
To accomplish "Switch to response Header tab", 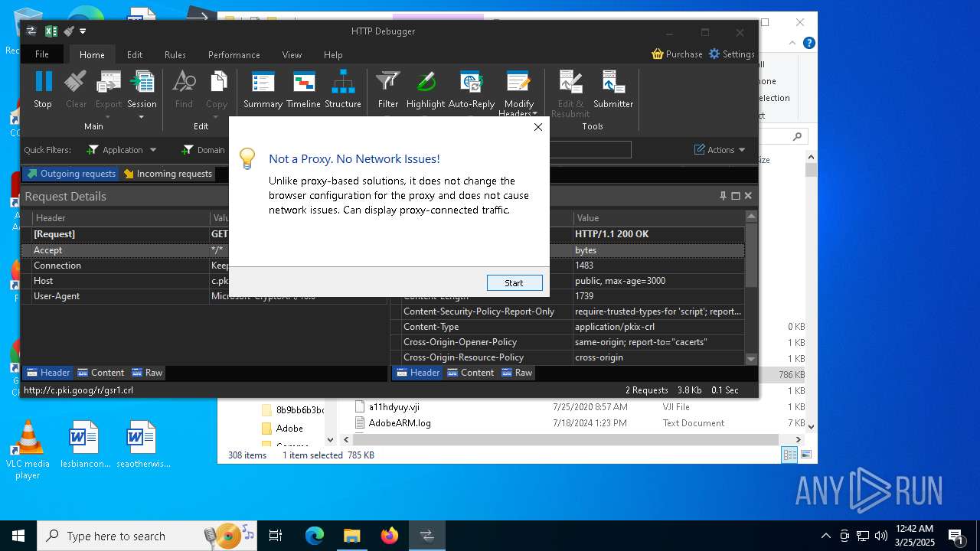I will [417, 373].
